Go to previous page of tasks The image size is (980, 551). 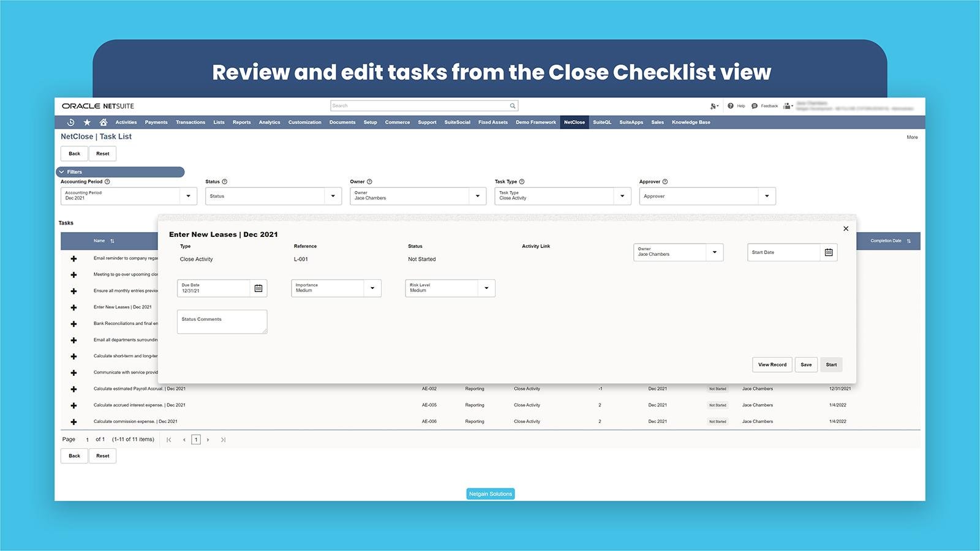point(184,440)
